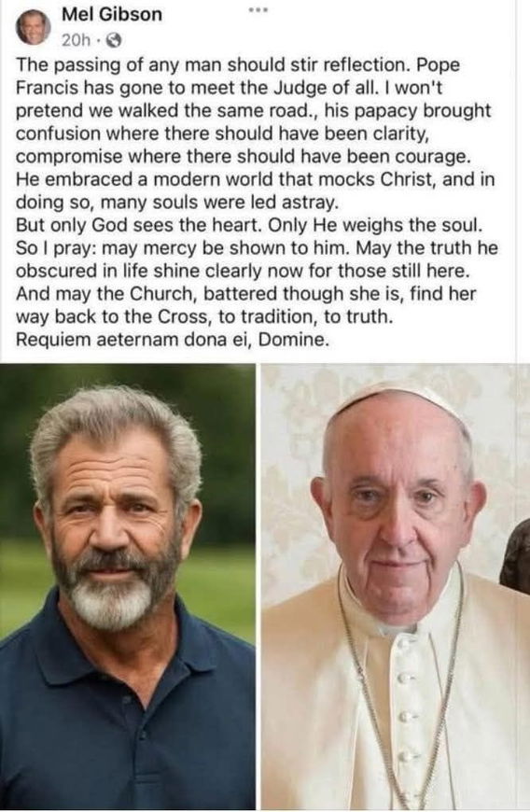Screen dimensions: 530x812
Task: Open the 20h timestamp permalink
Action: click(76, 40)
